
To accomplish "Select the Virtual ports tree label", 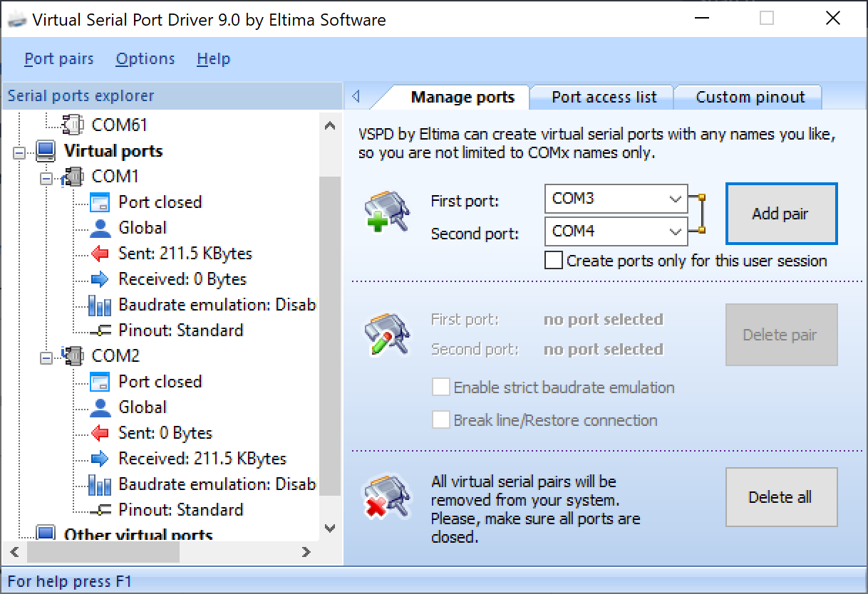I will point(113,151).
